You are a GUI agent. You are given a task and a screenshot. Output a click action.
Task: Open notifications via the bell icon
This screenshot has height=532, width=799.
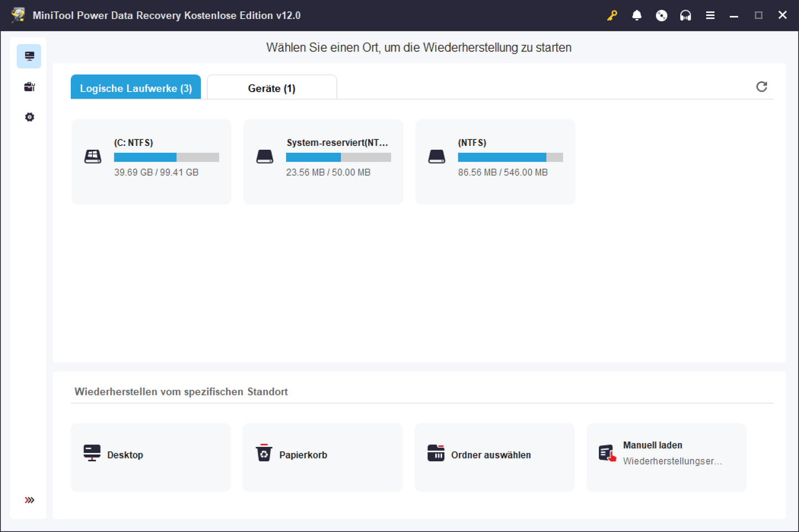click(636, 15)
